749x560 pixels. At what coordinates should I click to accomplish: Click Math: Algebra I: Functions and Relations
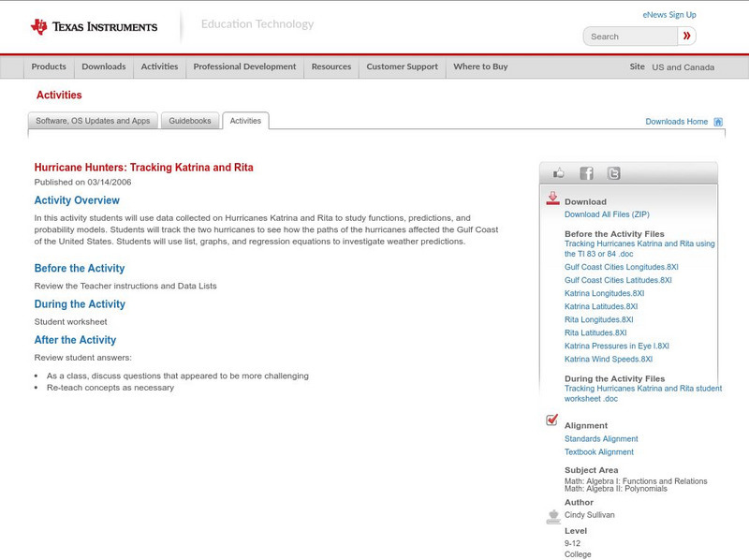(x=636, y=481)
